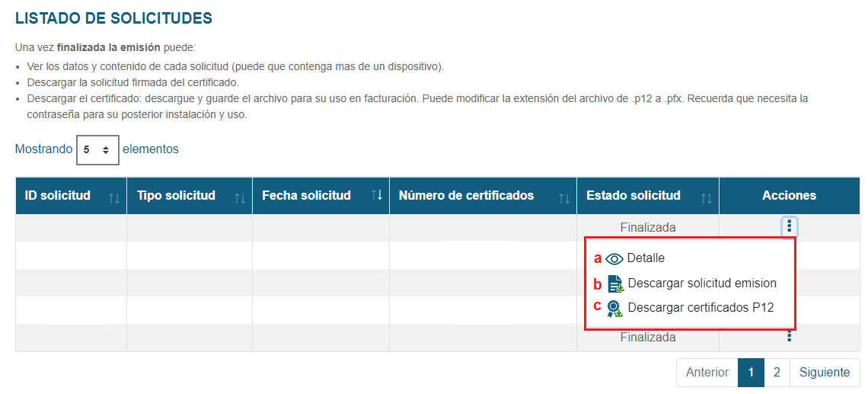Open the elements-per-page dropdown showing 5
This screenshot has width=868, height=394.
(x=97, y=149)
